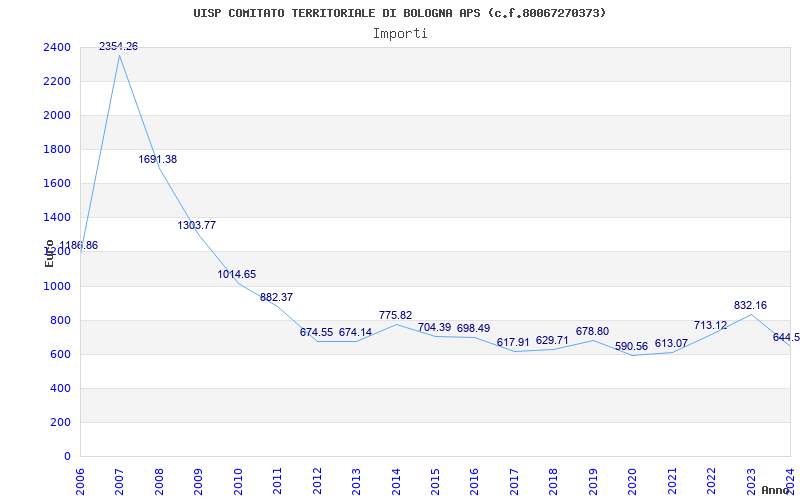
Task: Click the Euro y-axis title
Action: 49,254
